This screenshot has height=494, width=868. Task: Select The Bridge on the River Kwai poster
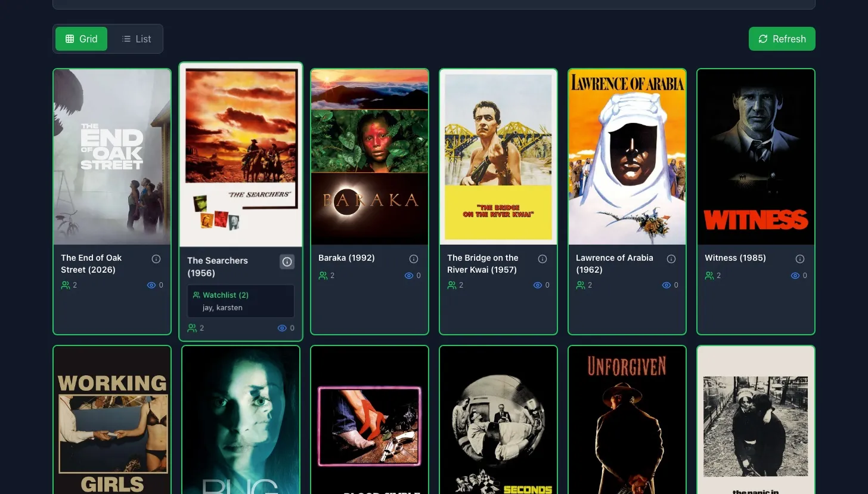(498, 157)
